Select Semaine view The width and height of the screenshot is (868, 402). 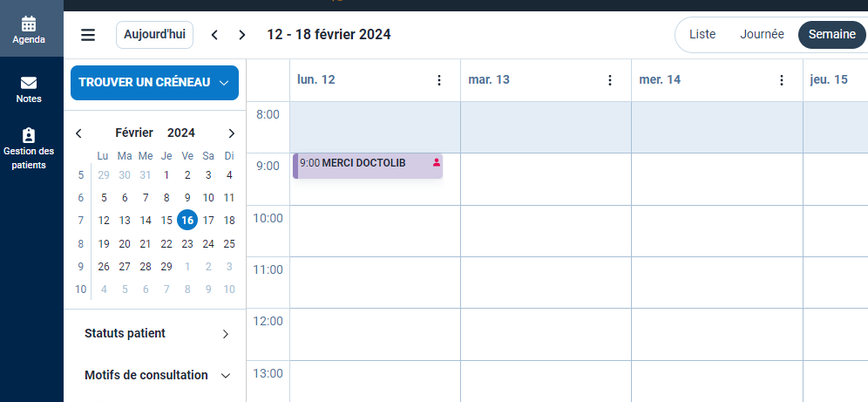point(831,35)
